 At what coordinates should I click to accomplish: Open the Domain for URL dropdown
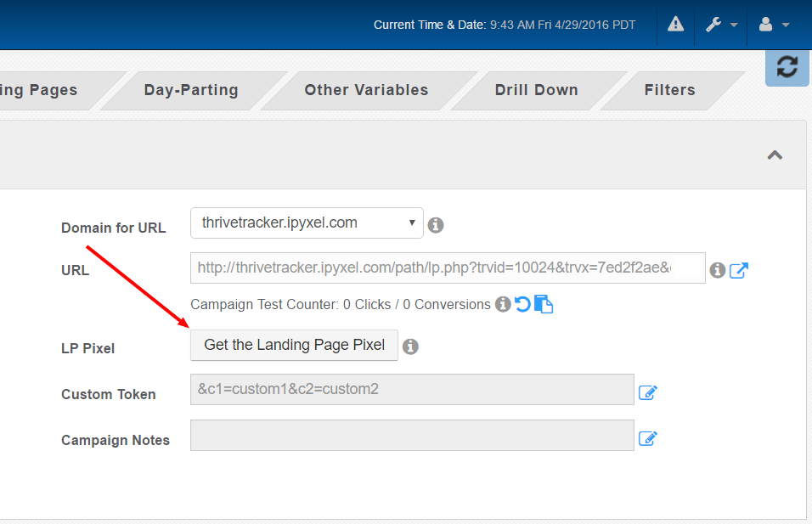click(x=307, y=223)
